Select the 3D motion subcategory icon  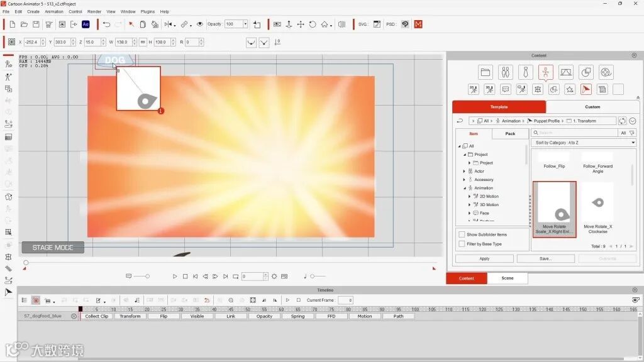[489, 89]
